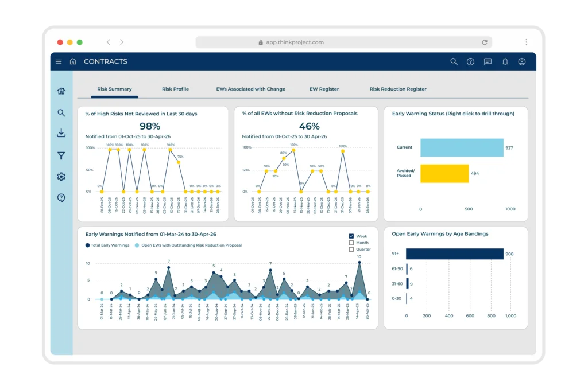The height and width of the screenshot is (390, 588).
Task: Enable the Quarter checkbox
Action: point(351,249)
